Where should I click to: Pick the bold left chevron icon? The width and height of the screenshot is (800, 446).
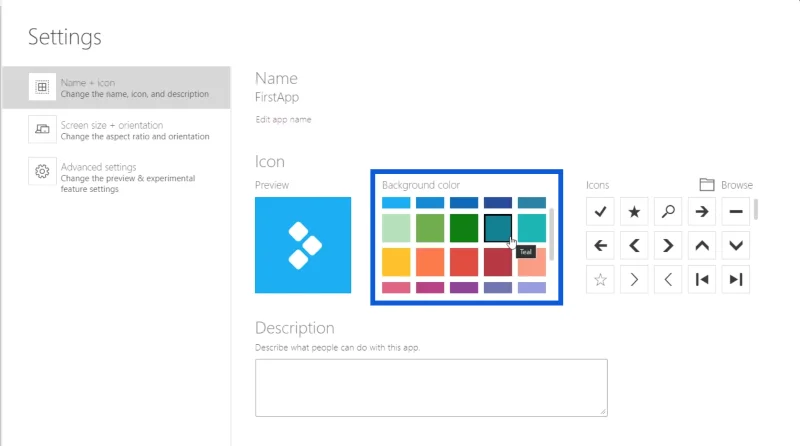[x=634, y=245]
